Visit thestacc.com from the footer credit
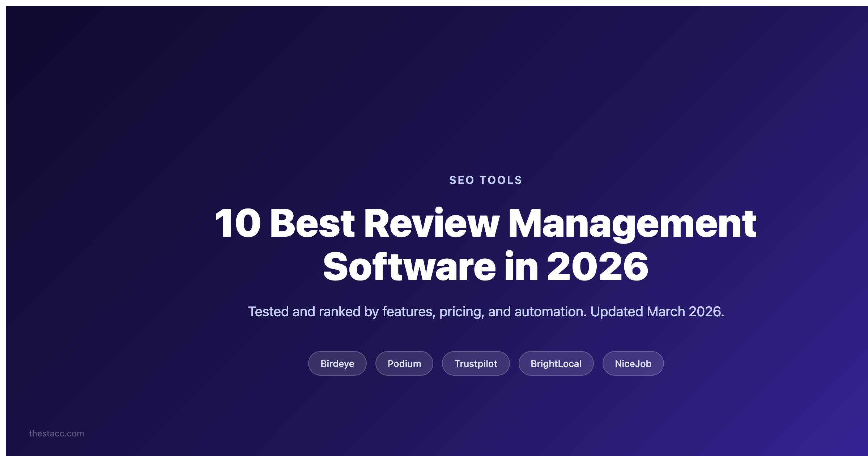868x456 pixels. point(56,434)
